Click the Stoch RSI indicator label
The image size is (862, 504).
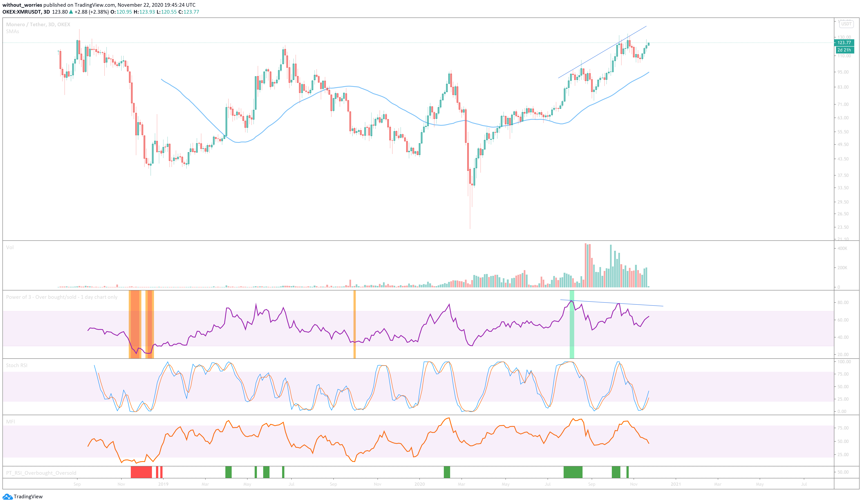(x=17, y=365)
